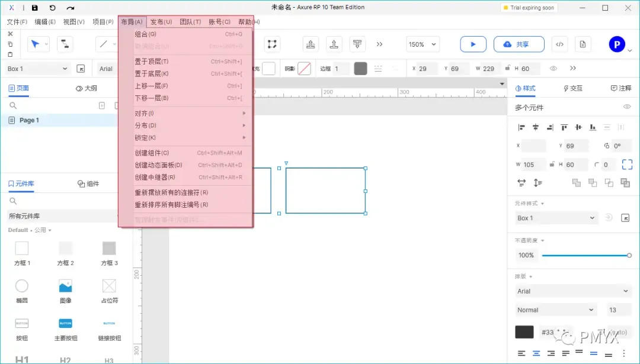The height and width of the screenshot is (364, 640).
Task: Toggle the eye visibility icon in style bar
Action: point(553,69)
